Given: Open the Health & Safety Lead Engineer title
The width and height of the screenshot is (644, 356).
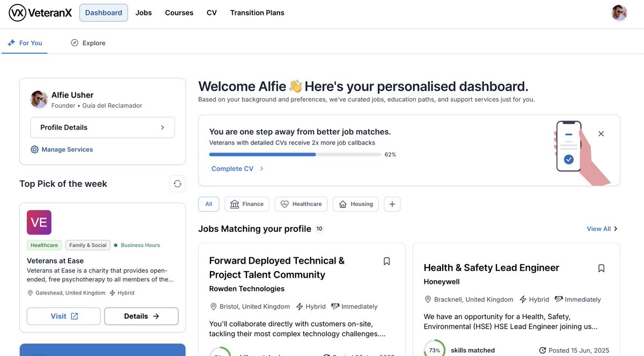Looking at the screenshot, I should (x=492, y=268).
